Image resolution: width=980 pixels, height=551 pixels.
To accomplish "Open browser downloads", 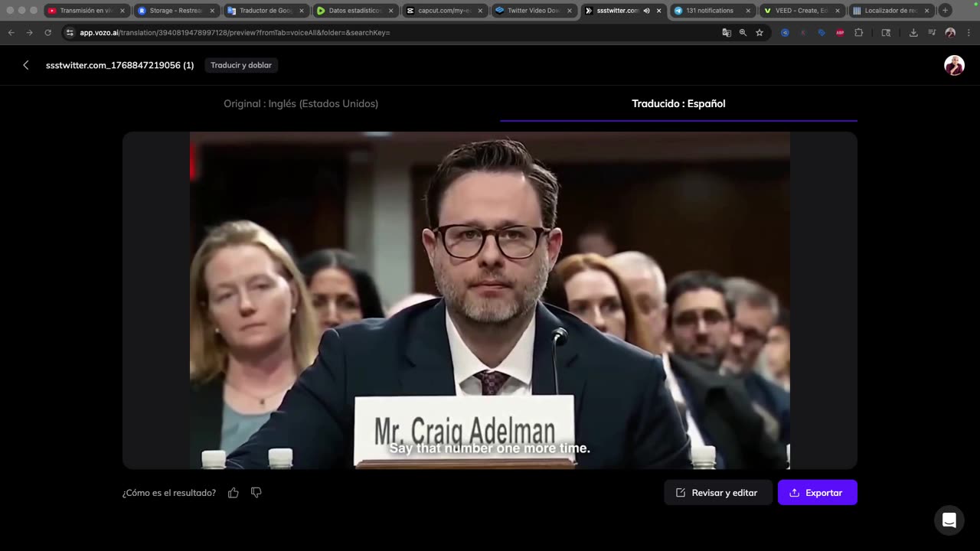I will click(x=913, y=33).
